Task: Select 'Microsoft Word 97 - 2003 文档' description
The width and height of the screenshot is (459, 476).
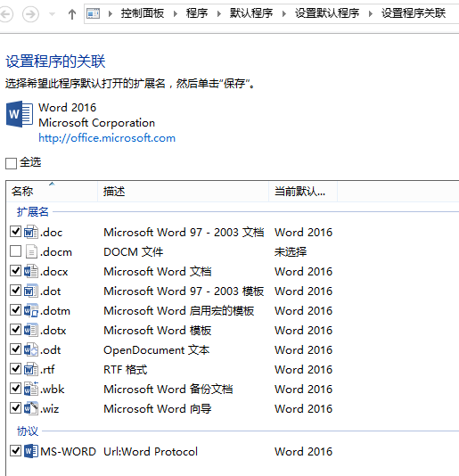Action: tap(184, 233)
